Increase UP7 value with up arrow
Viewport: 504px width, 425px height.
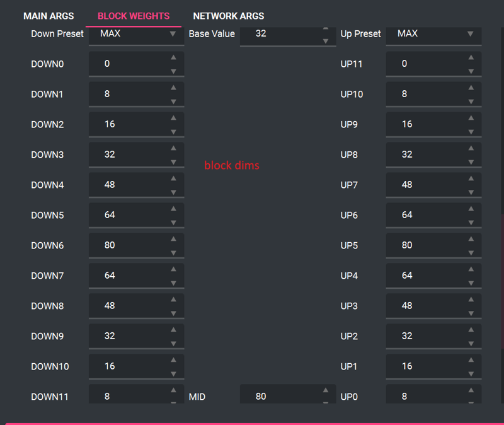point(471,178)
